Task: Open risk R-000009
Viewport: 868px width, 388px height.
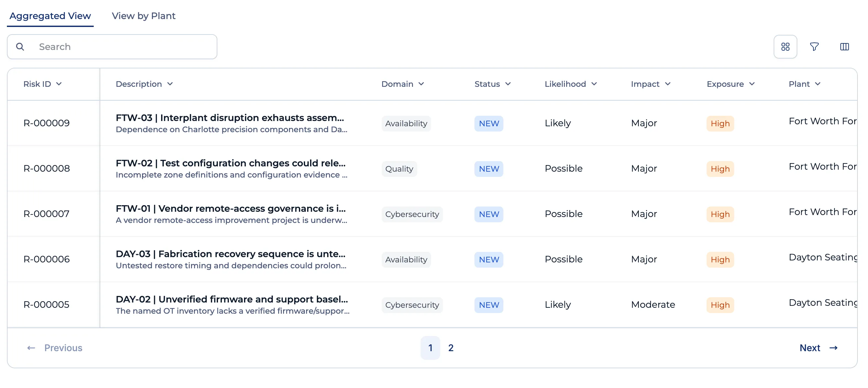Action: pos(46,123)
